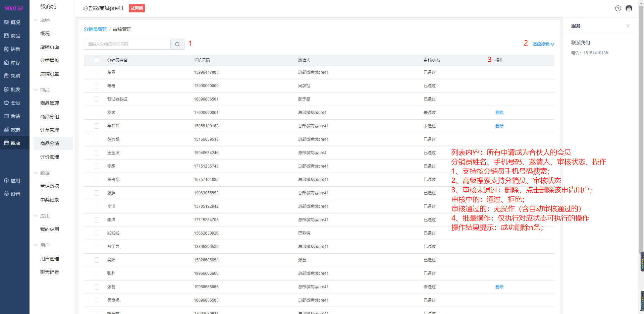The image size is (644, 314).
Task: Select the checkbox for 羊咩咩 row
Action: 97,126
